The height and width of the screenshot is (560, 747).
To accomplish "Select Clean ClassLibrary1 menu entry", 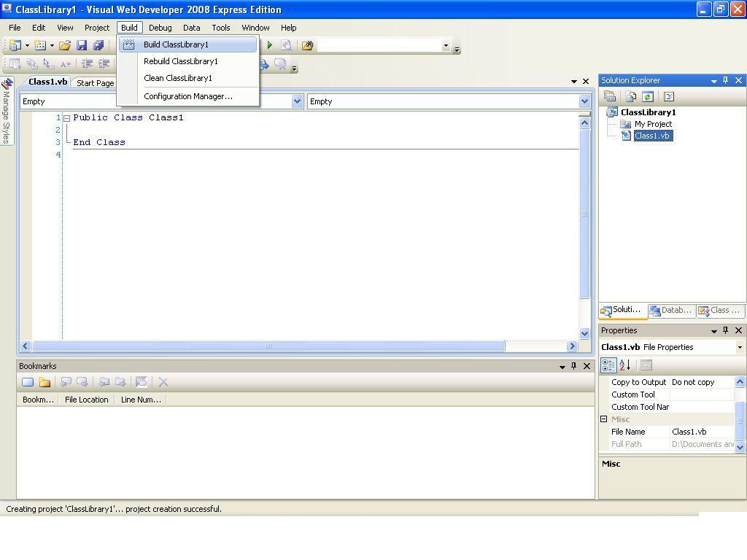I will [189, 78].
